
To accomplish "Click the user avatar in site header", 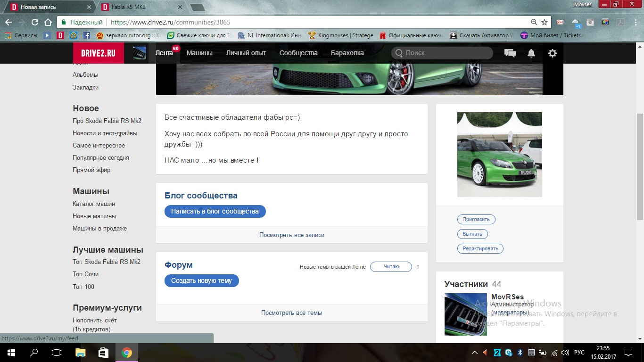I will click(140, 53).
